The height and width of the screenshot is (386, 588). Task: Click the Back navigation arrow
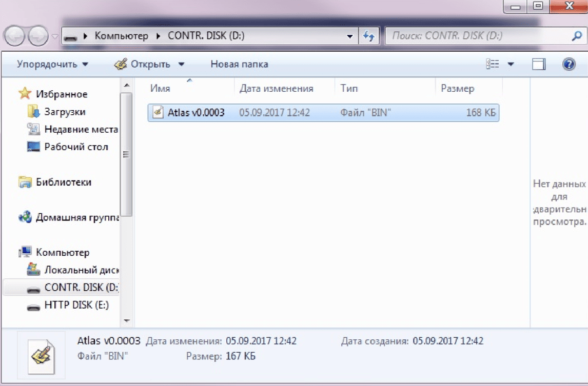15,36
